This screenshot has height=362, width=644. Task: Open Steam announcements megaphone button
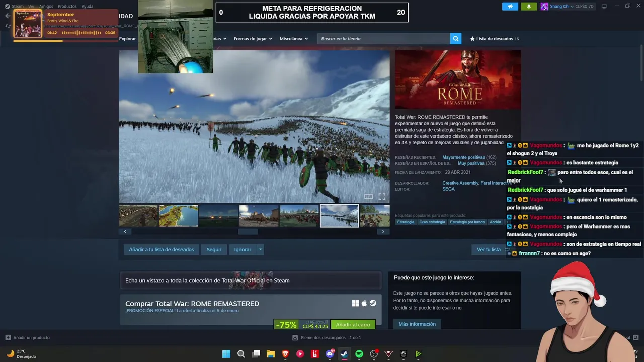(x=510, y=7)
